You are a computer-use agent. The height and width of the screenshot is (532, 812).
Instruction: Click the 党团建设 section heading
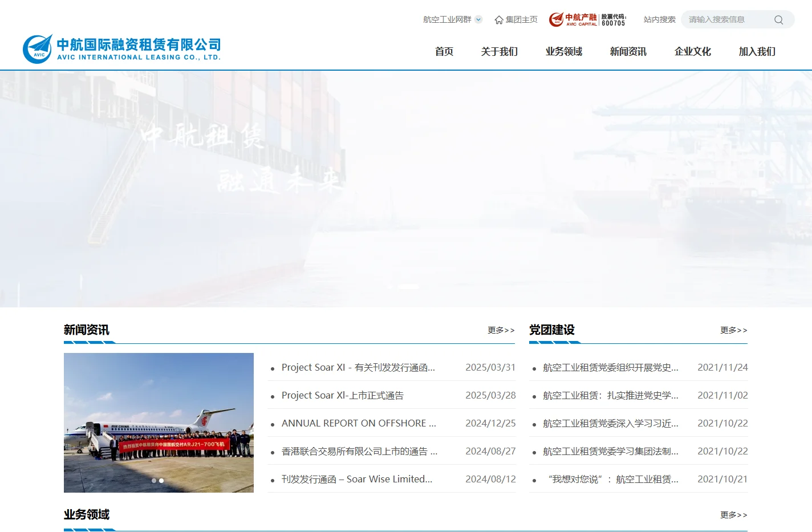tap(552, 330)
